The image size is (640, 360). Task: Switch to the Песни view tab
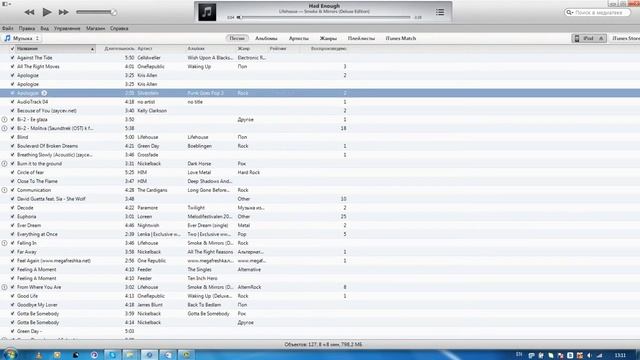click(x=237, y=38)
